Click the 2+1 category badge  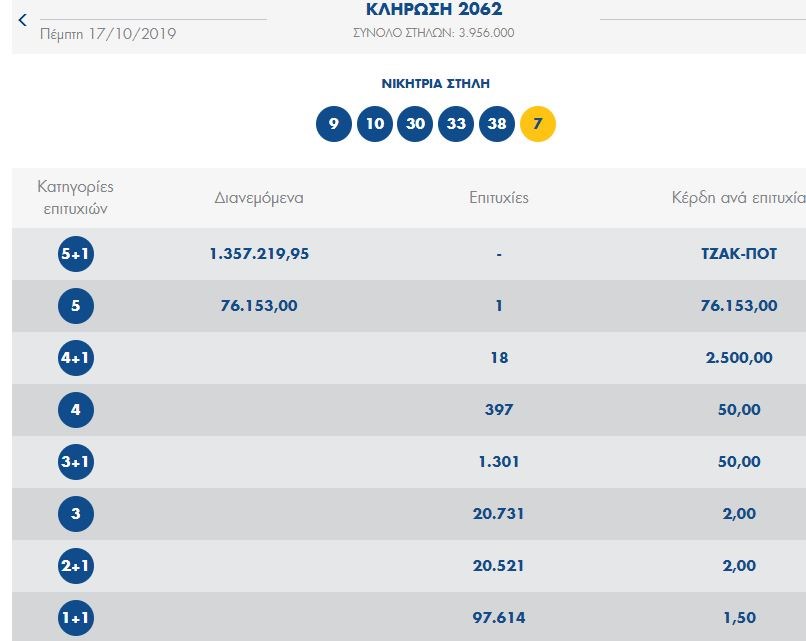pos(76,566)
